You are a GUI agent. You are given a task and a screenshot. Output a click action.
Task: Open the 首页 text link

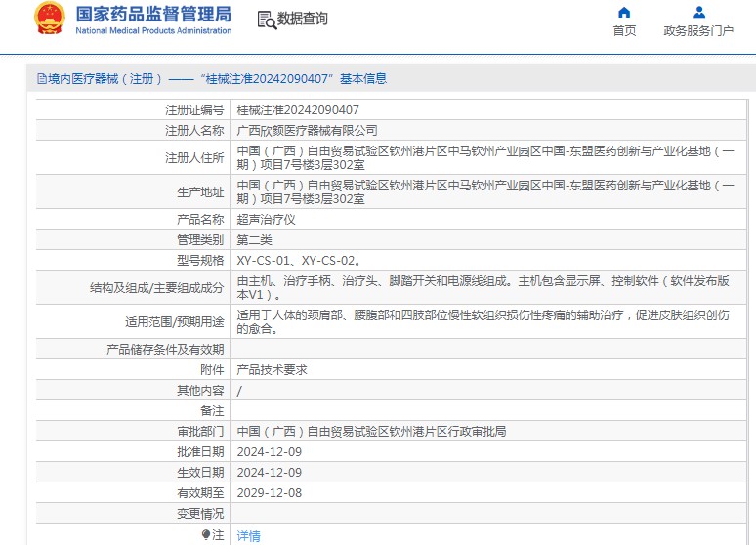(624, 31)
